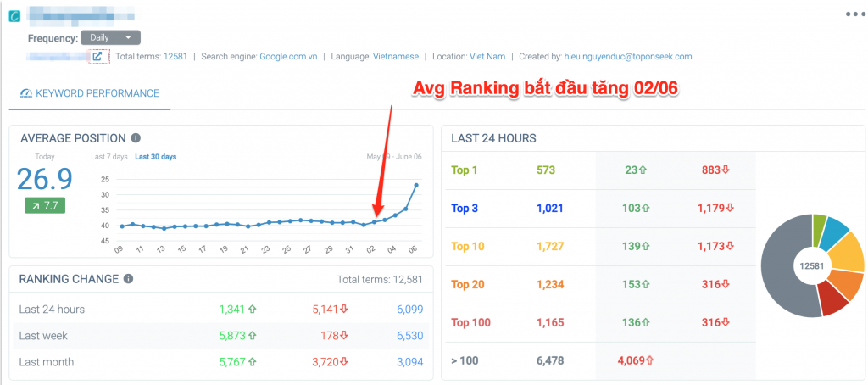
Task: Click the Average Position info icon
Action: click(136, 138)
